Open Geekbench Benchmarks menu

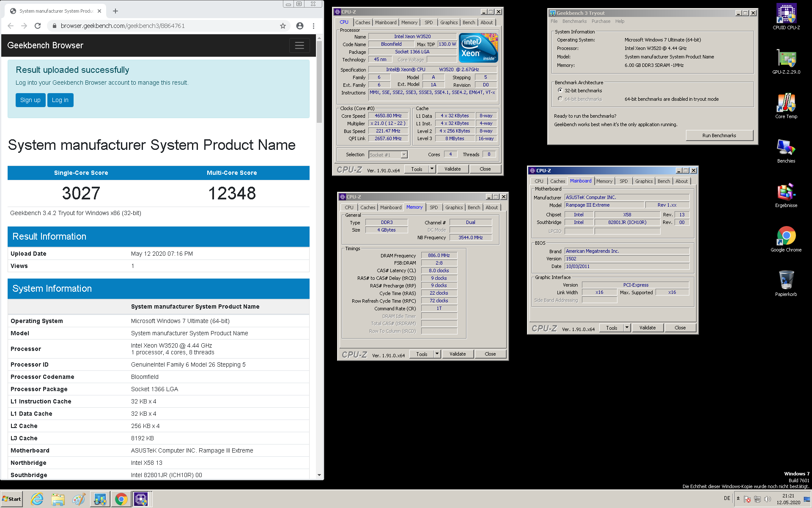574,21
